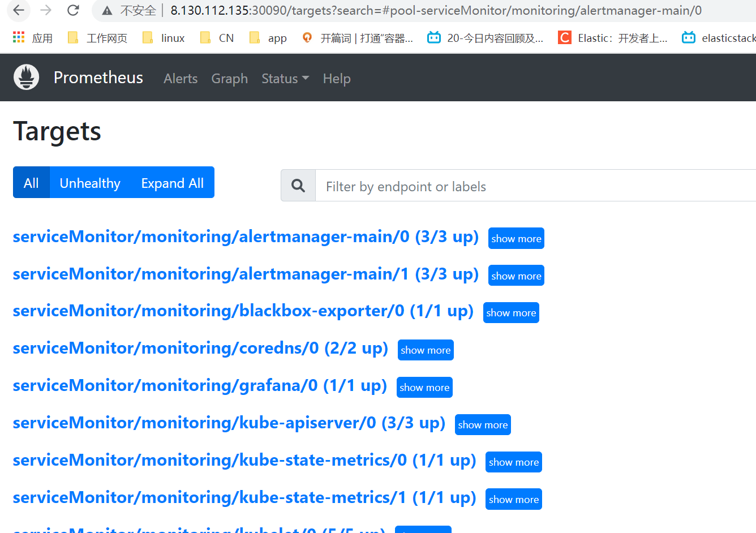This screenshot has width=756, height=533.
Task: Open the 开篇词 bookmark
Action: point(358,38)
